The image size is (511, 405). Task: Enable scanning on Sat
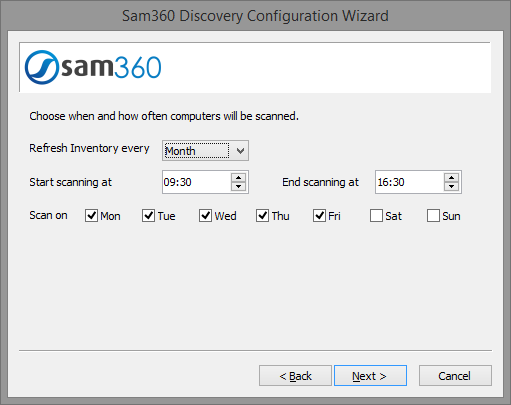coord(376,216)
